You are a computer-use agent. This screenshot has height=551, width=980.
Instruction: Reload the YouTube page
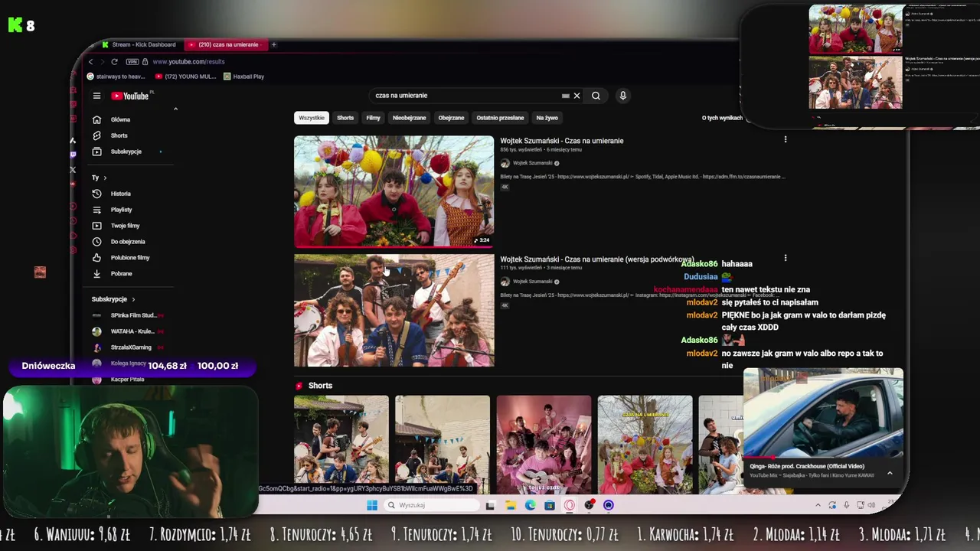pyautogui.click(x=114, y=61)
